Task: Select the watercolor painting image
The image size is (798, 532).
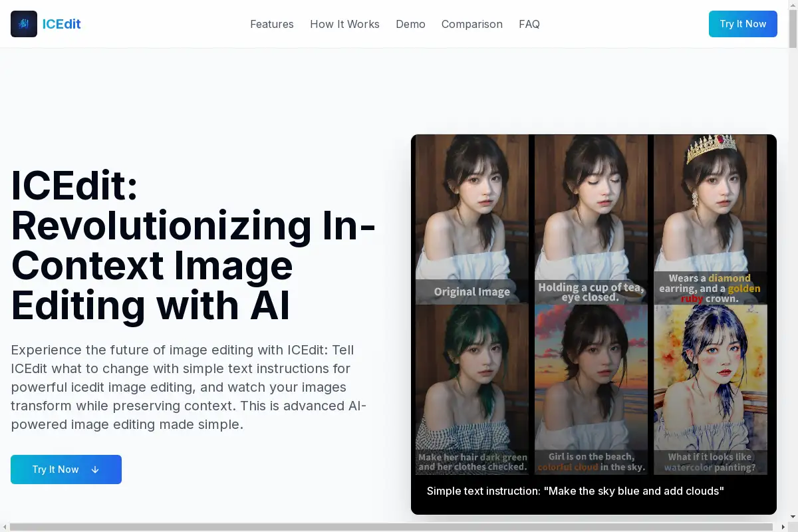Action: click(710, 390)
